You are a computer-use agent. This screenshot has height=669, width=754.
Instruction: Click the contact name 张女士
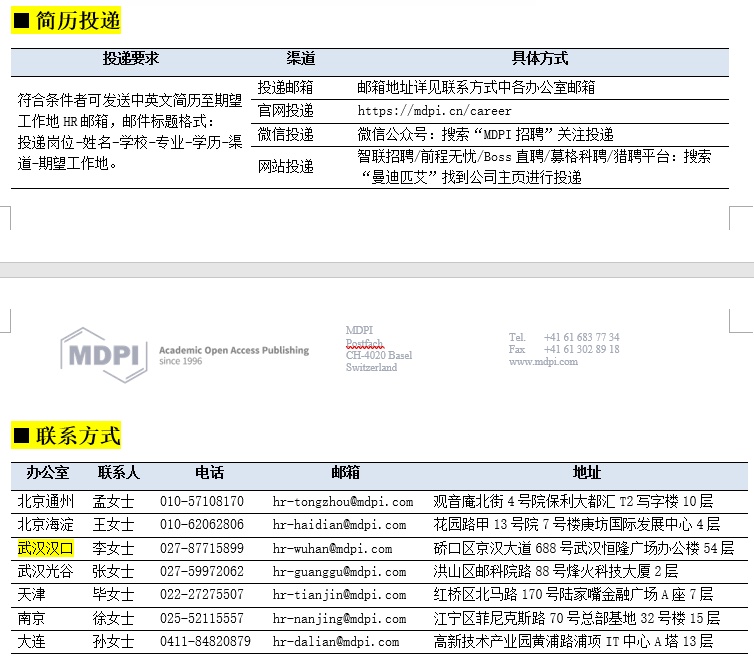pyautogui.click(x=113, y=571)
